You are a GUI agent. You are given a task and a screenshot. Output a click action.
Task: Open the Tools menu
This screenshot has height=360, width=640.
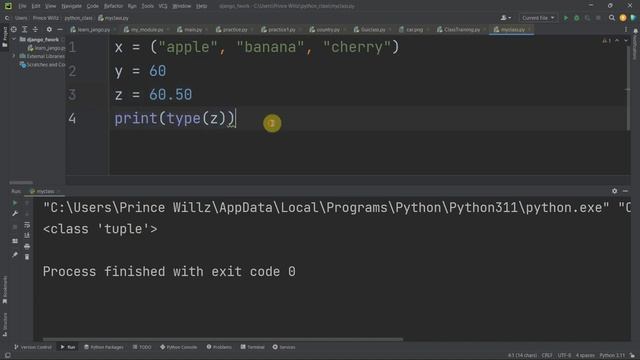click(147, 6)
